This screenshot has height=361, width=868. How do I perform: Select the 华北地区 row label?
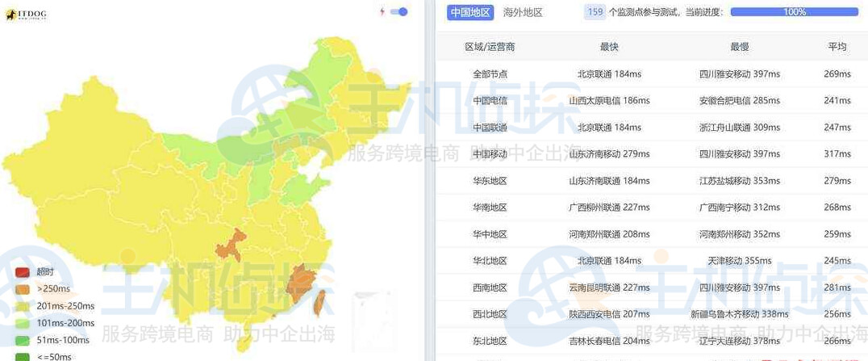pyautogui.click(x=490, y=261)
